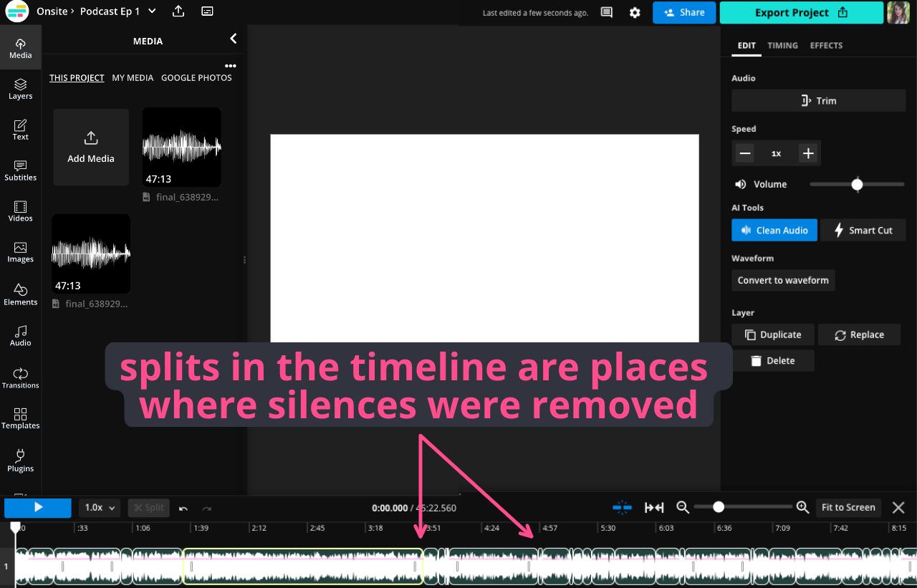Open the comments icon in top bar
917x588 pixels.
pyautogui.click(x=607, y=13)
